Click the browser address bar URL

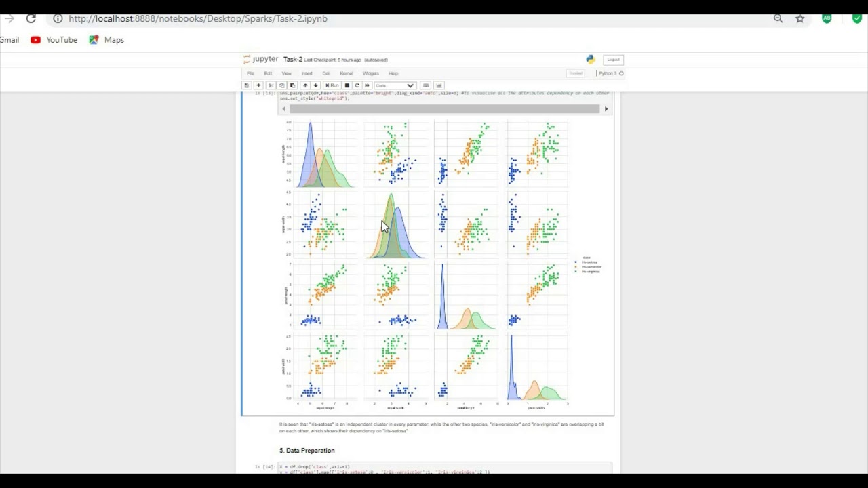point(198,18)
